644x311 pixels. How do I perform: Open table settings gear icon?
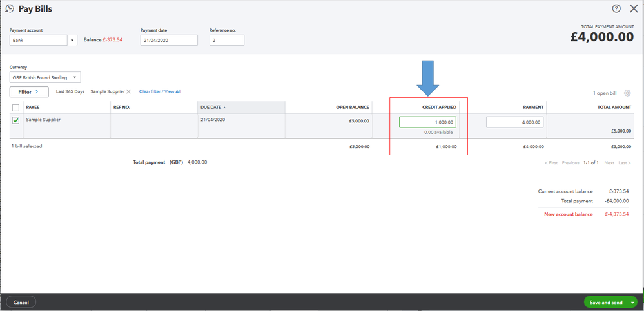coord(627,93)
